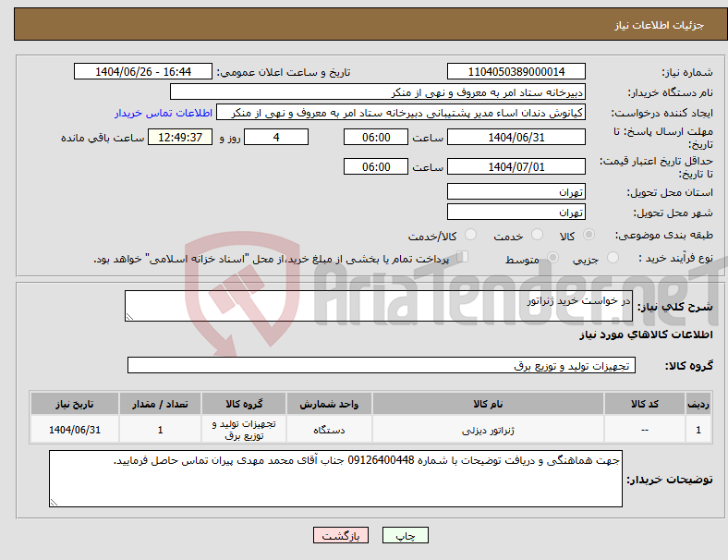728x560 pixels.
Task: Click the گروه کالا column header
Action: click(x=244, y=404)
